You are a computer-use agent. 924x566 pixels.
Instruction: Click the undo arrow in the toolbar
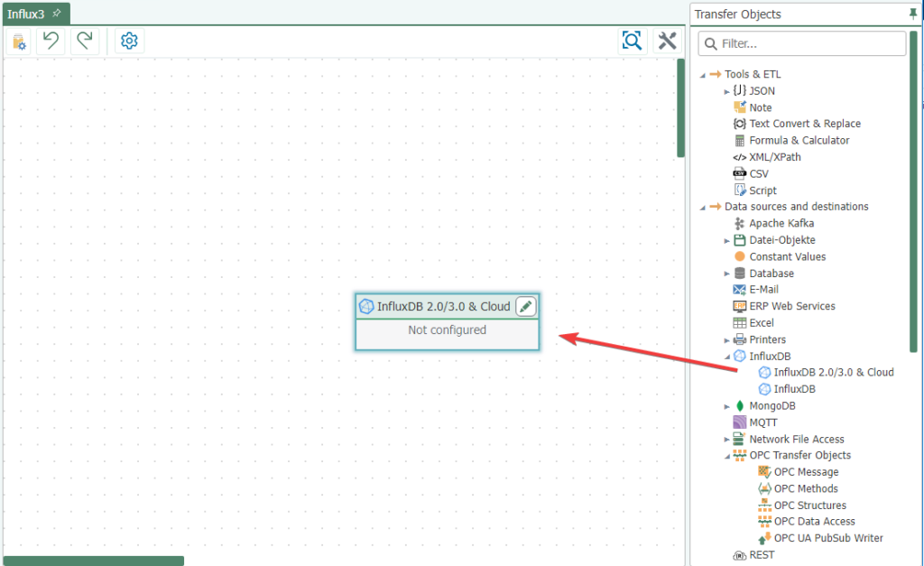point(51,41)
